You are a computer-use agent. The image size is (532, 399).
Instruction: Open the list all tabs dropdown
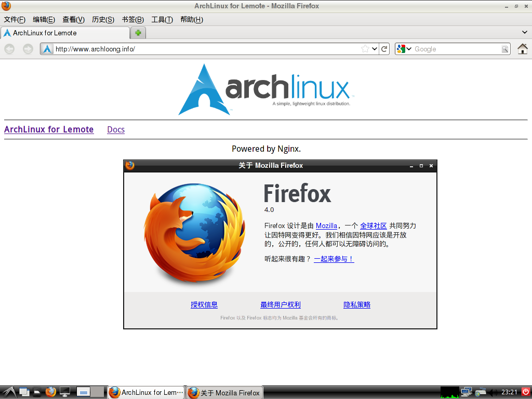click(x=525, y=33)
